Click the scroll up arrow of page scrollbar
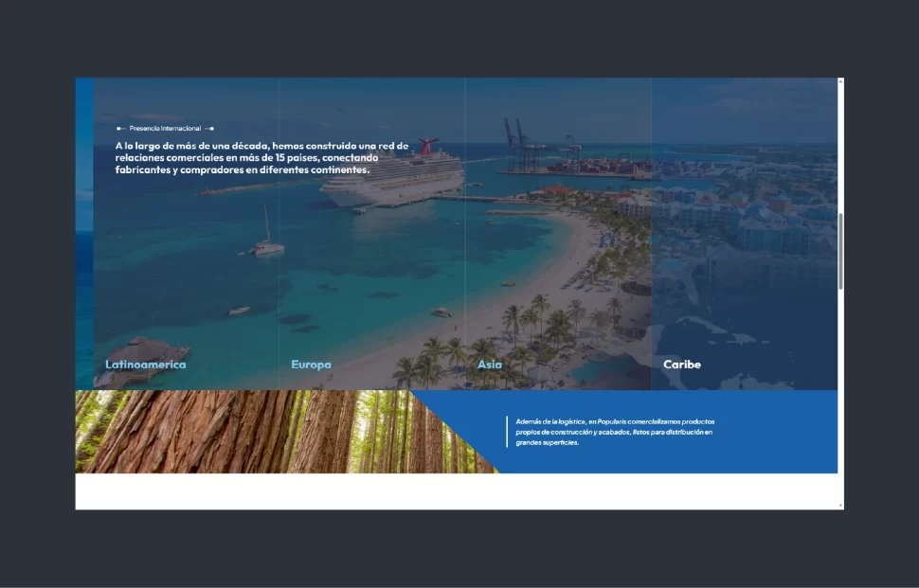The height and width of the screenshot is (588, 919). coord(840,82)
